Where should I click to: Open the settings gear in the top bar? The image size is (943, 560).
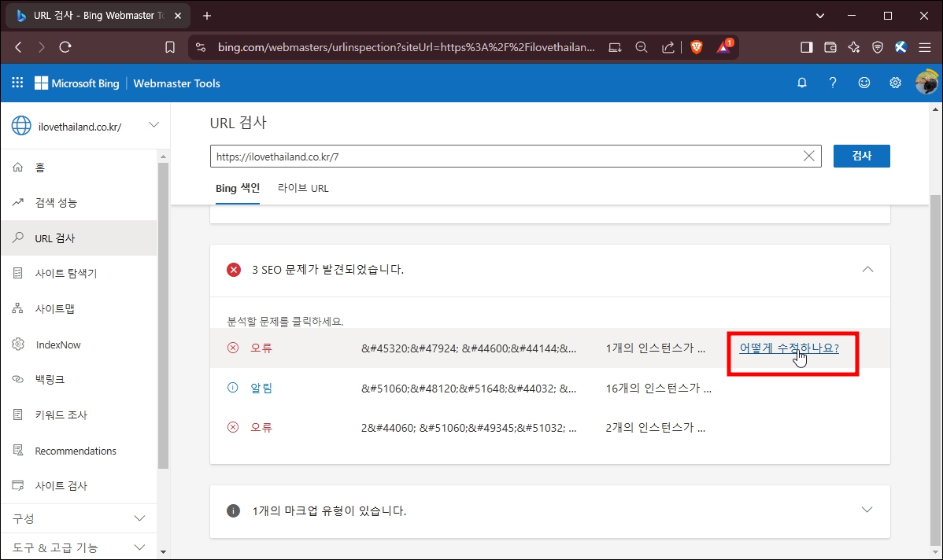click(x=895, y=83)
